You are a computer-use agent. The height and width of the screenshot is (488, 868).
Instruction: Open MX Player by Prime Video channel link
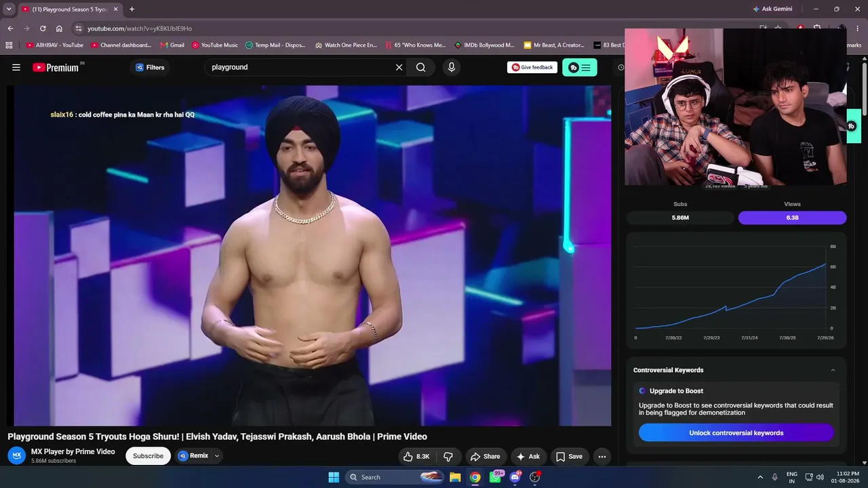tap(73, 451)
